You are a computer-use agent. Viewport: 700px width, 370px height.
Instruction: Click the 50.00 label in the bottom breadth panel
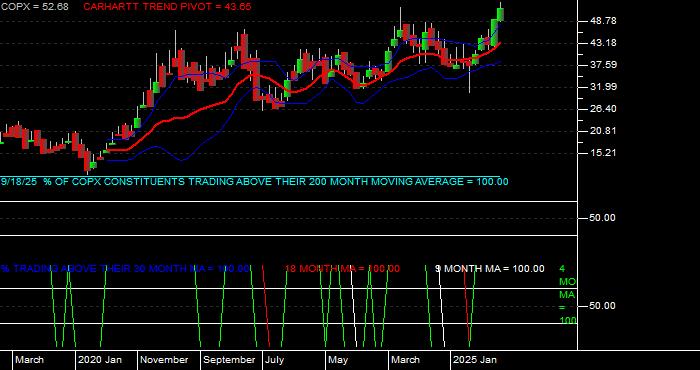(603, 306)
